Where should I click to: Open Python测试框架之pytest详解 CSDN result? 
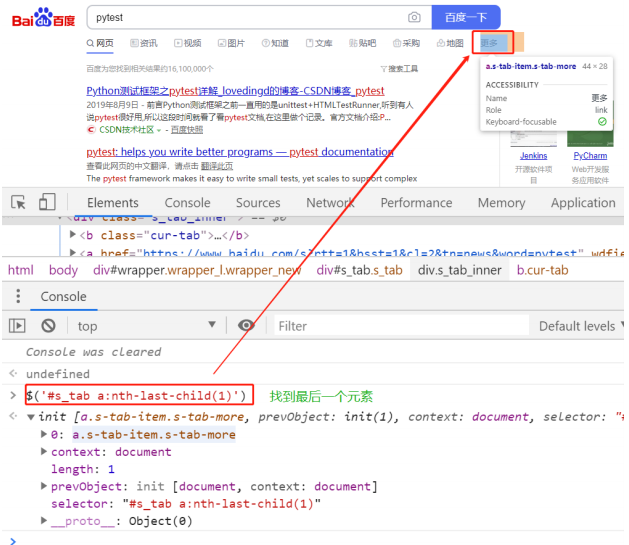[235, 91]
